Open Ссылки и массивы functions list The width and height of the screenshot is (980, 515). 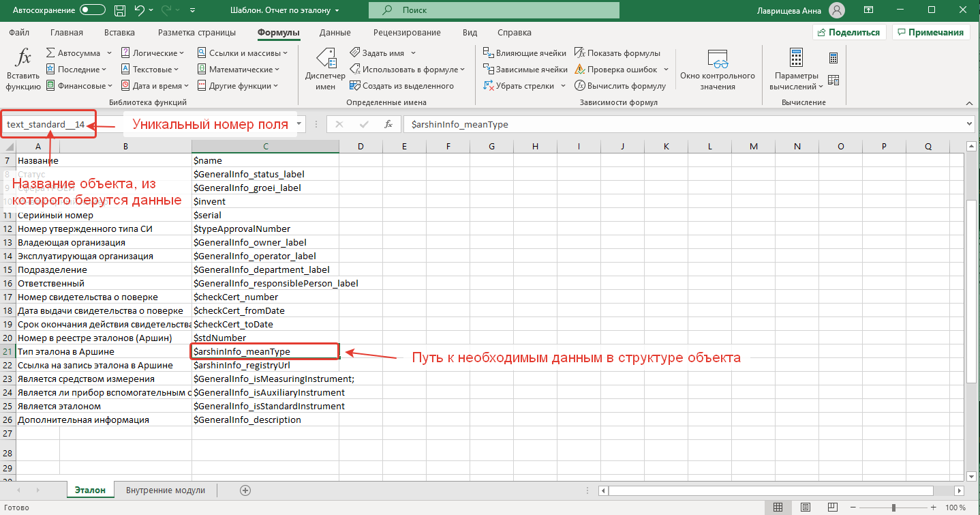click(x=243, y=53)
